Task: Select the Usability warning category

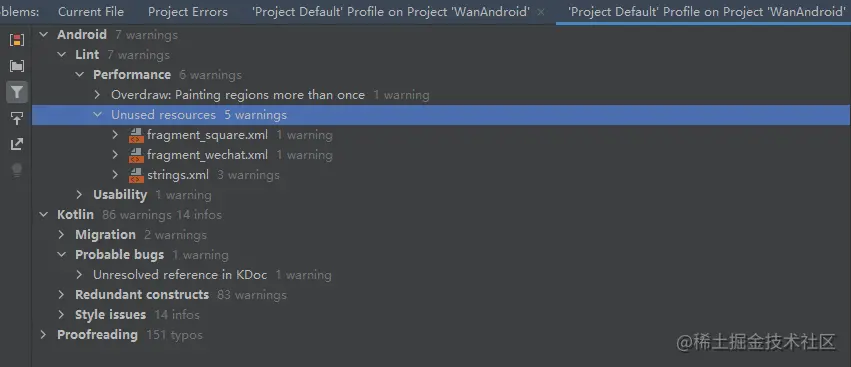Action: click(120, 195)
